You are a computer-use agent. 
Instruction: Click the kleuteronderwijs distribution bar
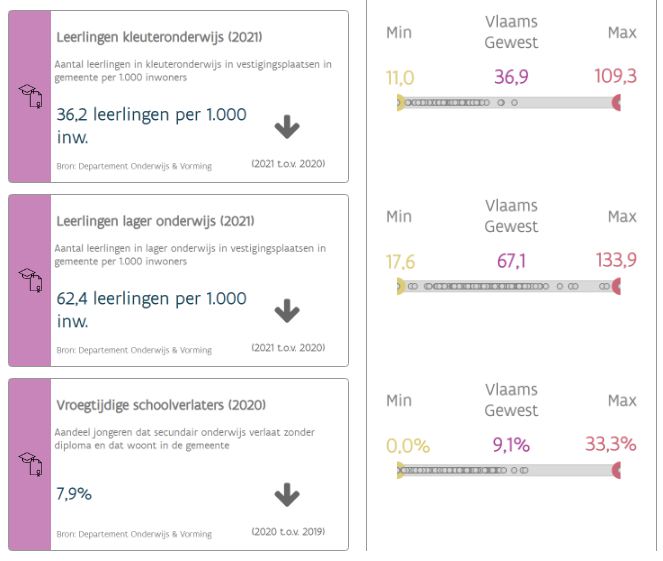point(508,102)
